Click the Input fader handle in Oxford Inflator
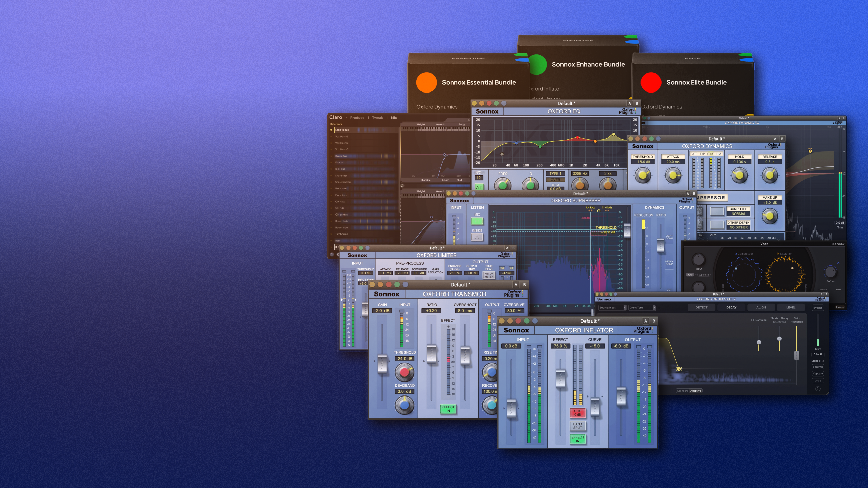Image resolution: width=868 pixels, height=488 pixels. point(511,408)
